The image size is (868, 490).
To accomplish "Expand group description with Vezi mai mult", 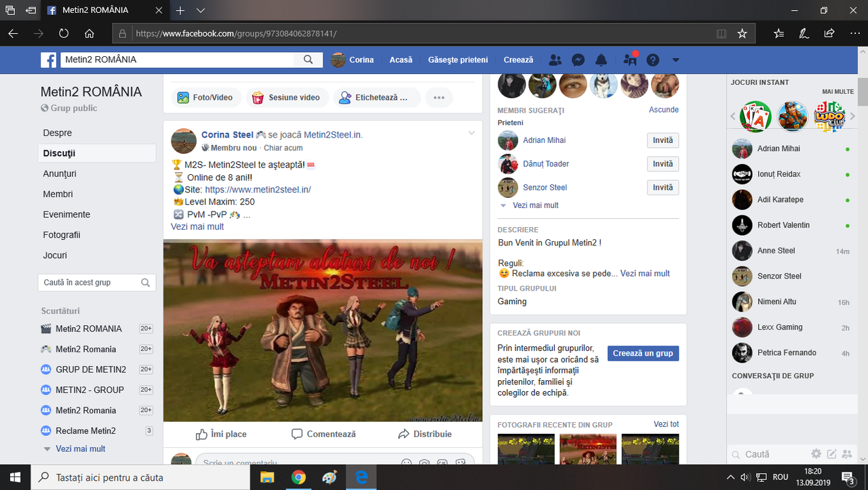I will coord(645,273).
